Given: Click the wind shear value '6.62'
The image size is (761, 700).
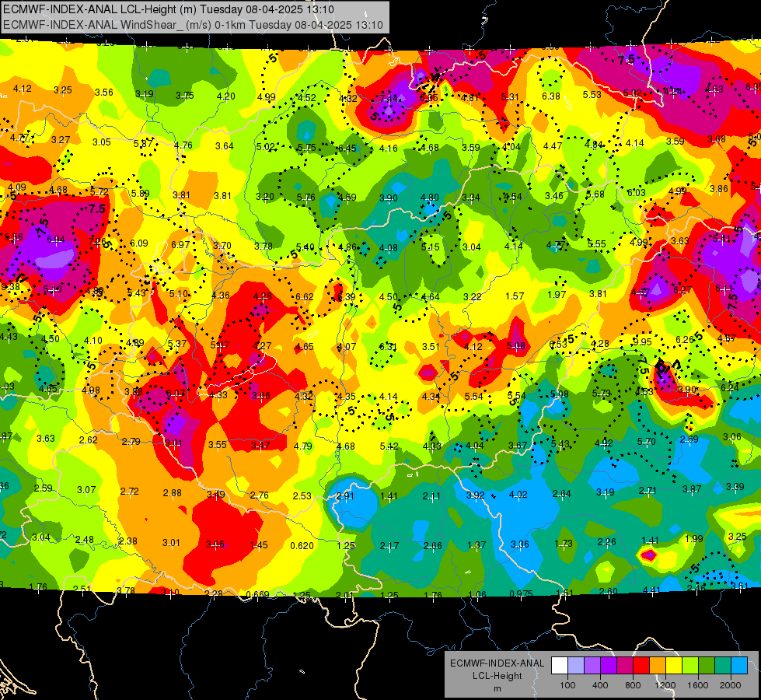Looking at the screenshot, I should (x=304, y=297).
